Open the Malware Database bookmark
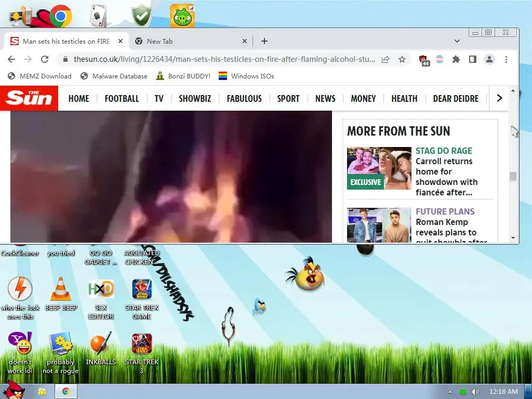 tap(114, 76)
